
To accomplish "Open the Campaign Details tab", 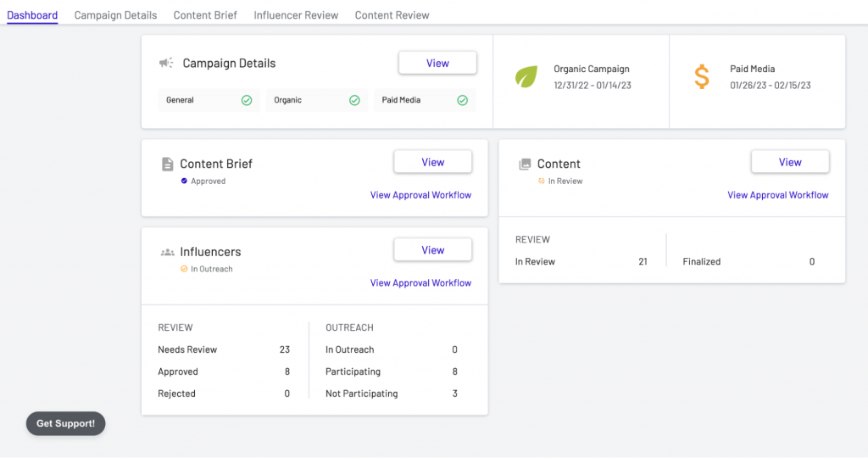I will click(x=115, y=15).
